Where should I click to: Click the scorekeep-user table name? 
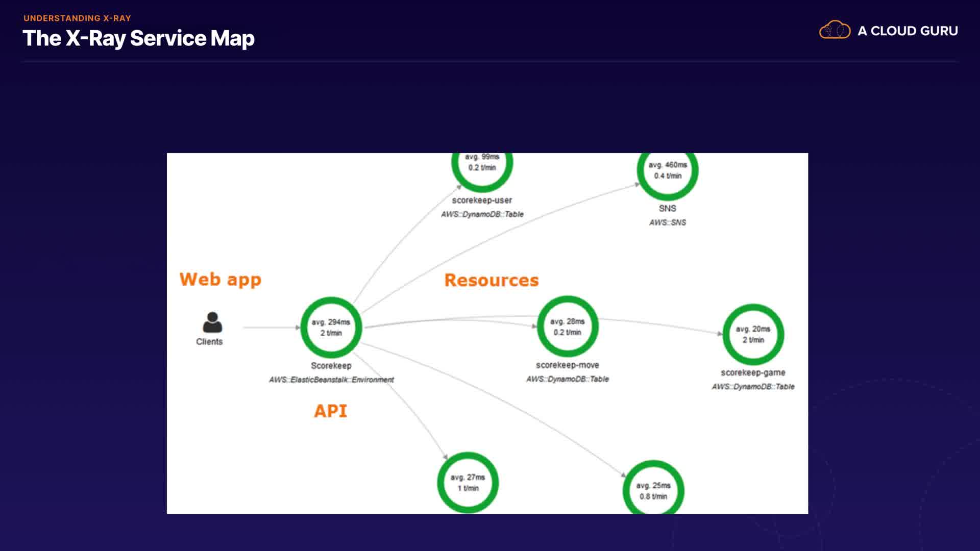tap(481, 201)
